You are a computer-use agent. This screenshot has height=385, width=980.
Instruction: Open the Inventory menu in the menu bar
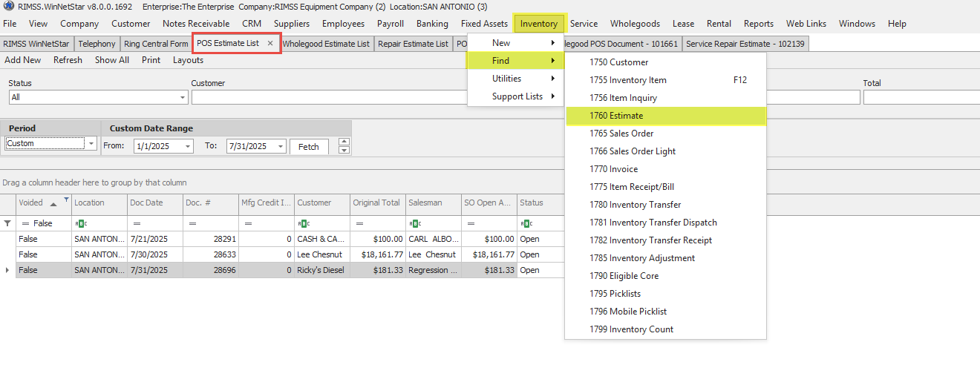tap(539, 24)
